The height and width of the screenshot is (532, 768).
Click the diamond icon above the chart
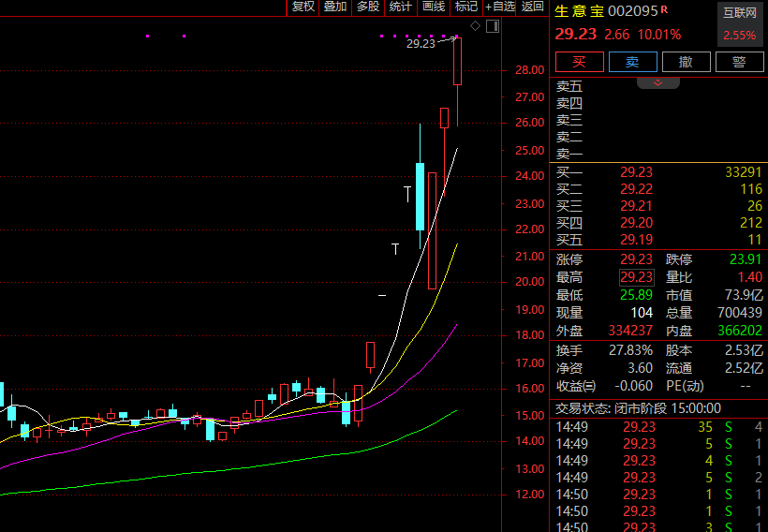point(475,25)
